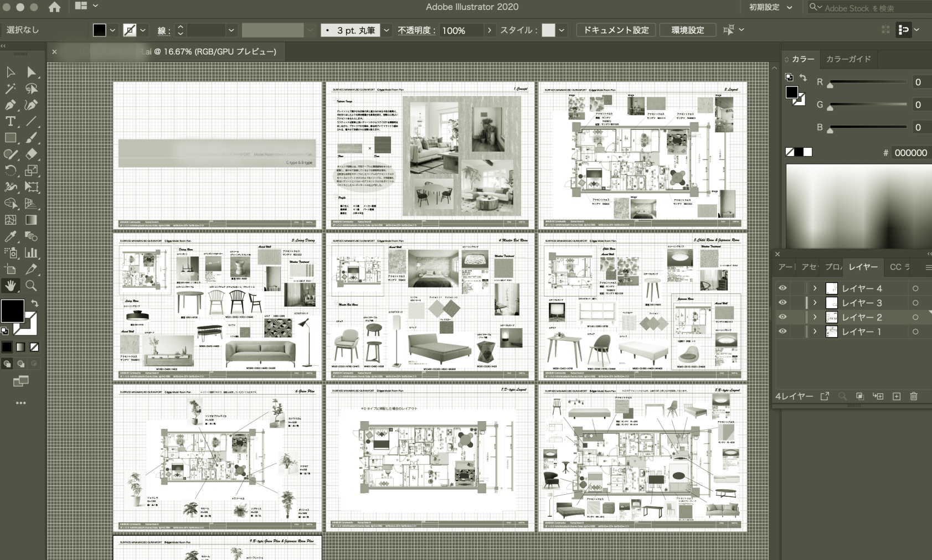Select the Rectangle tool

click(10, 138)
